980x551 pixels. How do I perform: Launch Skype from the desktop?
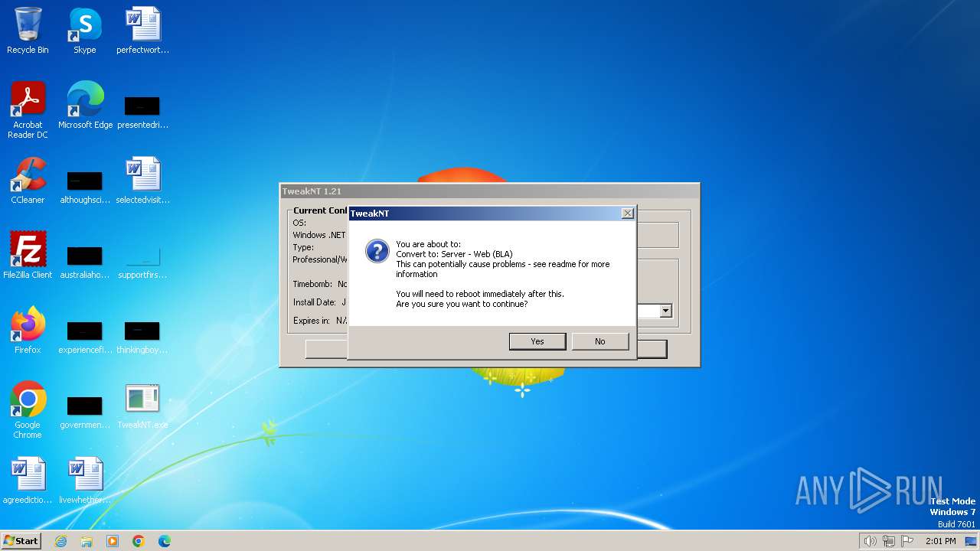coord(84,31)
